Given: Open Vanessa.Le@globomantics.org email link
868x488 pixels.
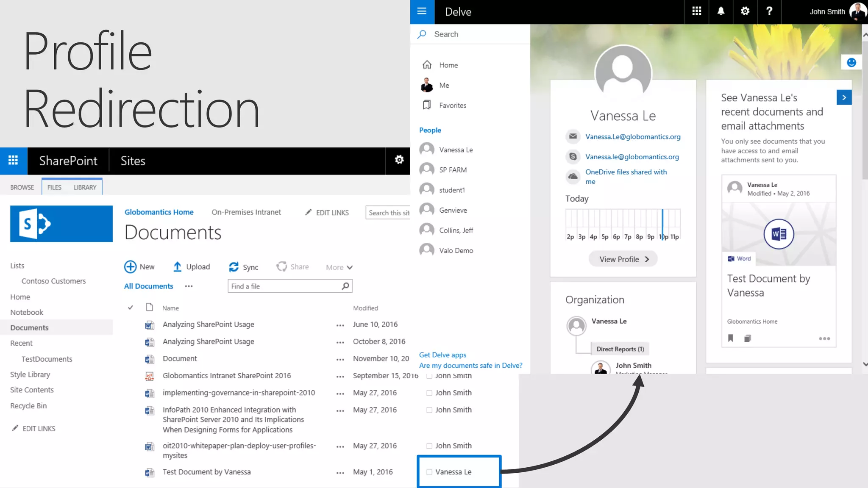Looking at the screenshot, I should click(632, 137).
